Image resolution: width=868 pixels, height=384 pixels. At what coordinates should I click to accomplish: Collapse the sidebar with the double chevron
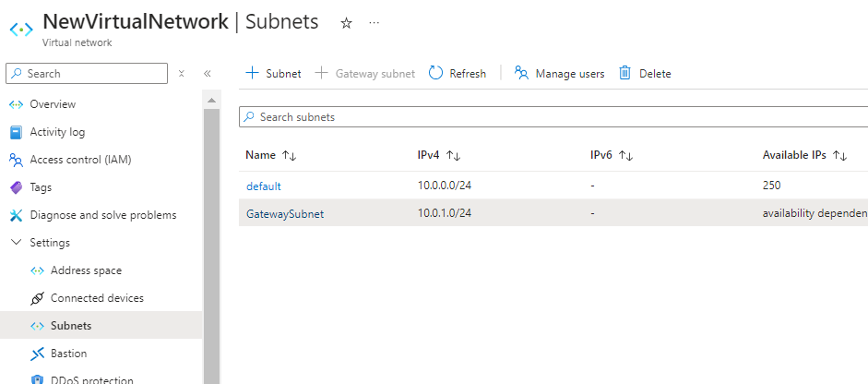(208, 74)
